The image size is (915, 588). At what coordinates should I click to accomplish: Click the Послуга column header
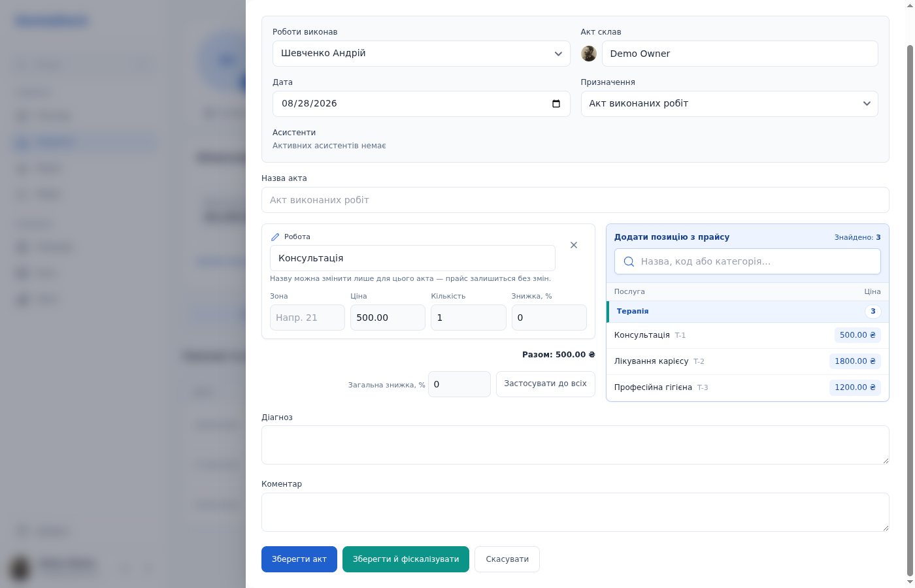(x=629, y=292)
